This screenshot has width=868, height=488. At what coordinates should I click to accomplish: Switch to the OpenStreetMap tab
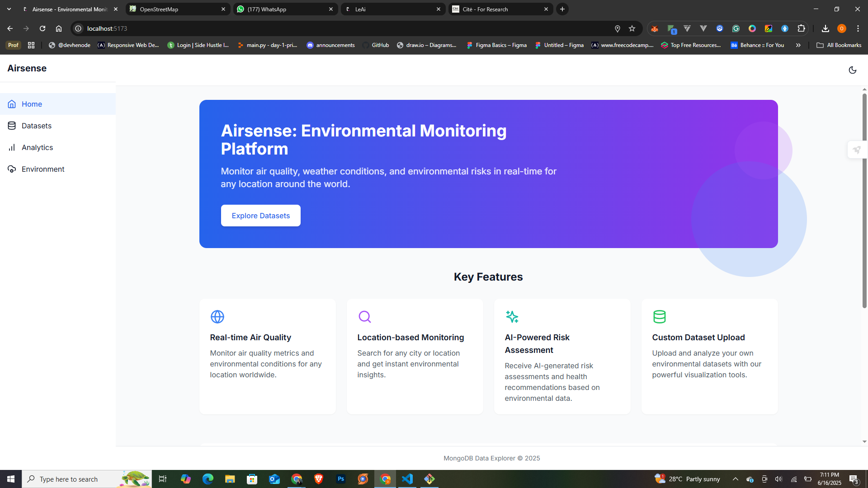pyautogui.click(x=176, y=9)
